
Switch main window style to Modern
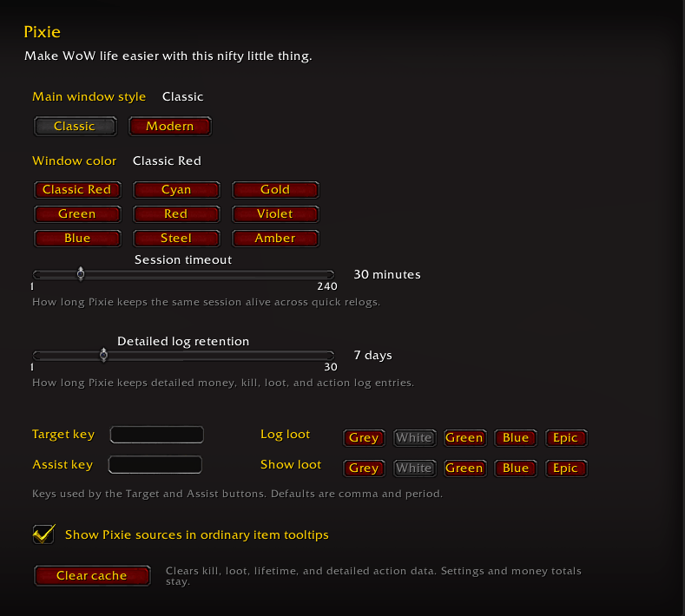point(170,126)
